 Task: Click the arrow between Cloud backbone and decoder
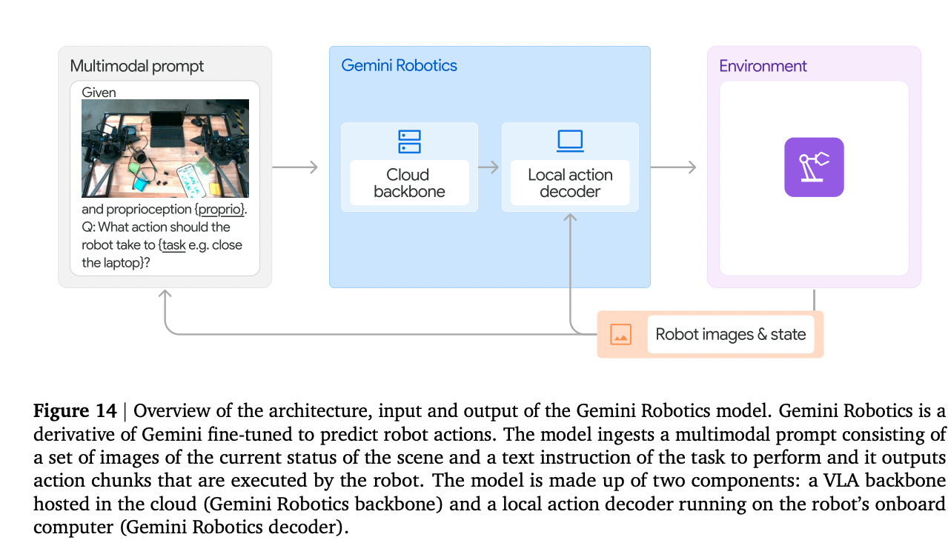click(489, 167)
